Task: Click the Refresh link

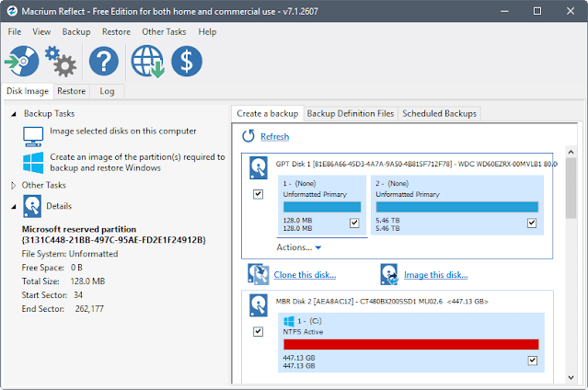Action: pyautogui.click(x=275, y=136)
